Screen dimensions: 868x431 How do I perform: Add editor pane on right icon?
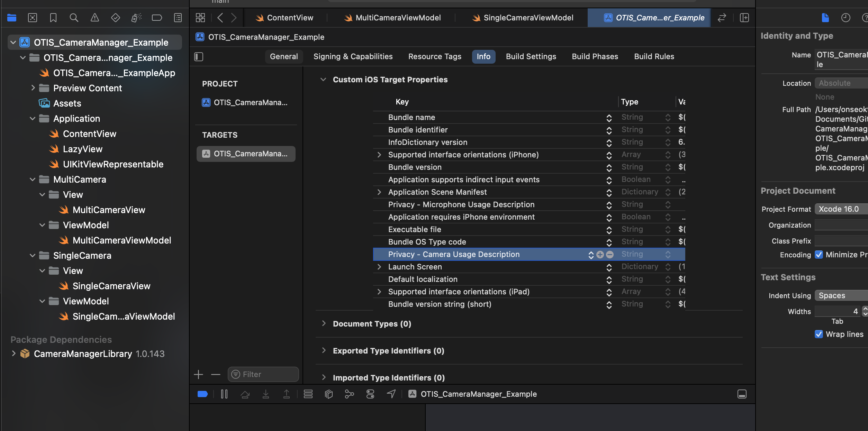744,18
